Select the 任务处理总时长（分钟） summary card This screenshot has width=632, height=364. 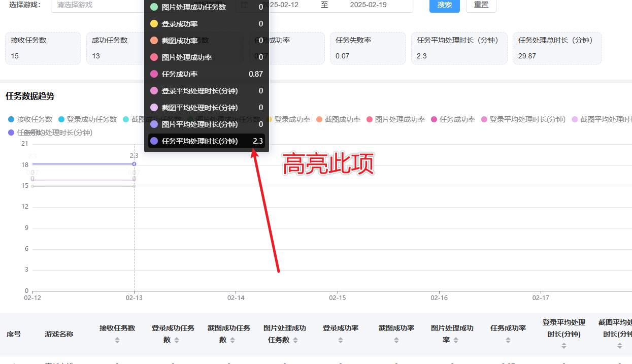tap(557, 48)
